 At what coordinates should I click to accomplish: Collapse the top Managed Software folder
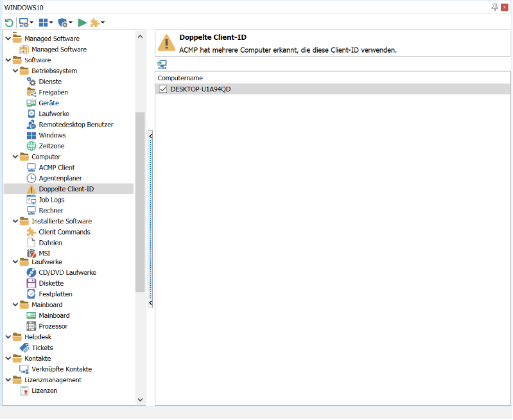point(8,39)
